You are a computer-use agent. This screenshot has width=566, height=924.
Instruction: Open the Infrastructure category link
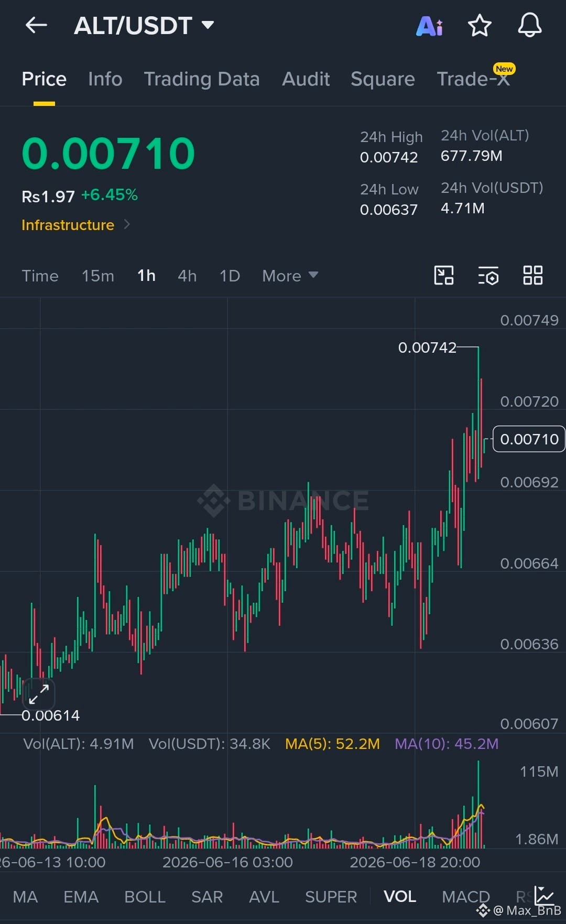(68, 225)
